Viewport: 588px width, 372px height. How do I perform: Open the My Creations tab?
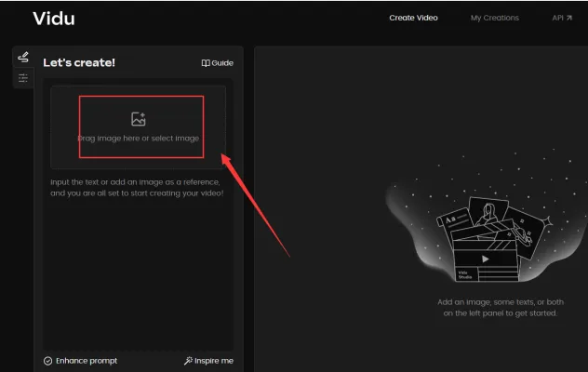494,18
